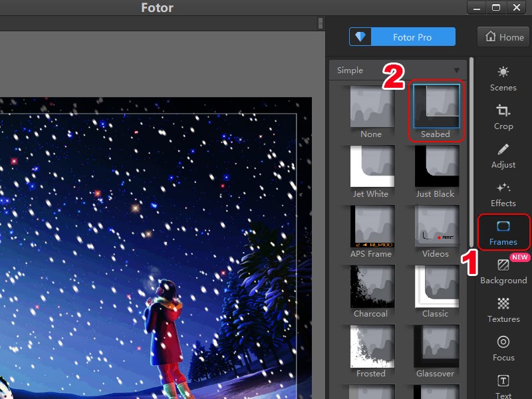Click the frames list vertical scrollbar
Viewport: 532px width, 399px height.
tap(471, 152)
